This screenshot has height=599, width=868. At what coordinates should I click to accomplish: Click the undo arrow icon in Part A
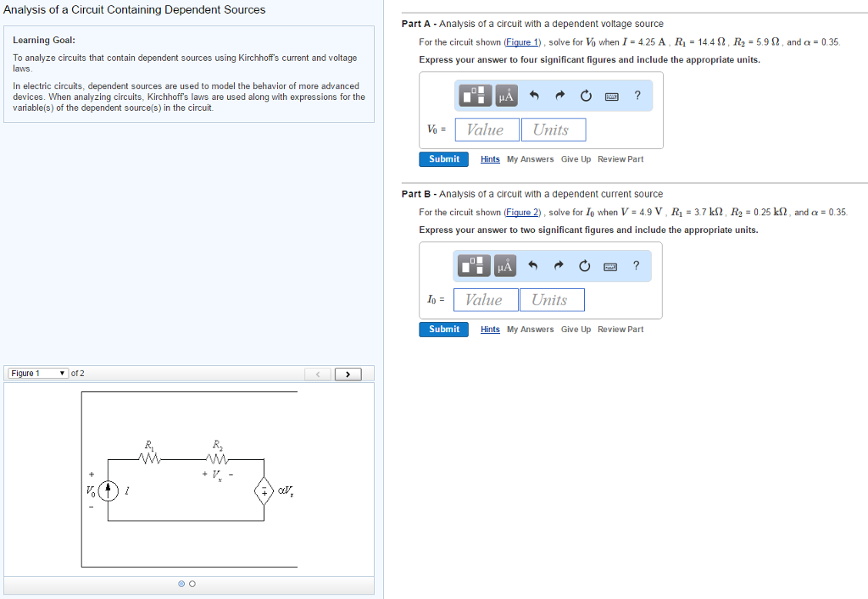(534, 95)
